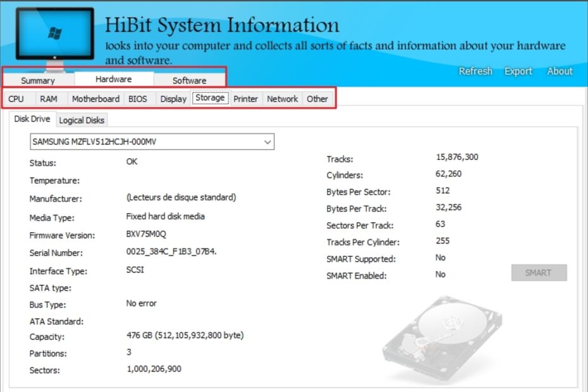The width and height of the screenshot is (588, 392).
Task: Click the greyed SMART button
Action: (539, 273)
